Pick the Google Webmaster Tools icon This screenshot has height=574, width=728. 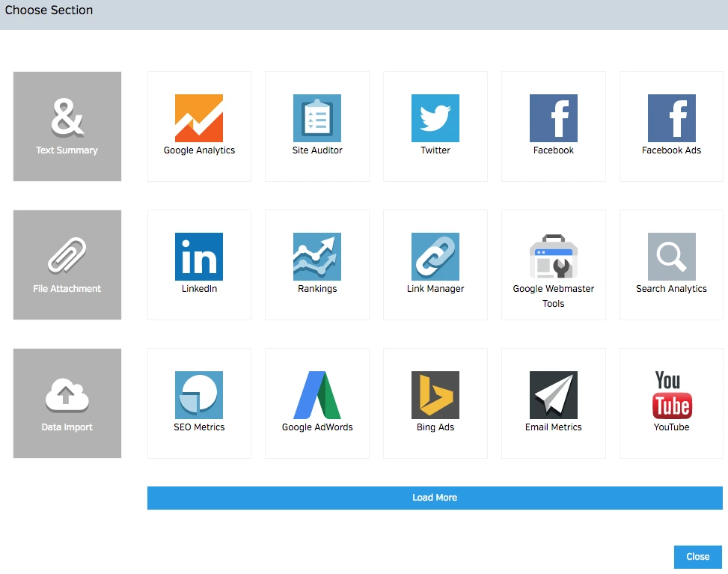[x=554, y=257]
